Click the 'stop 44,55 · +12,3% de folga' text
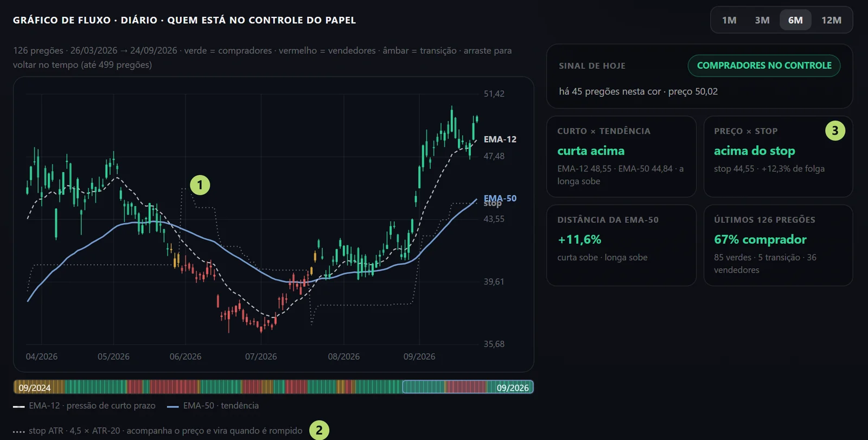The width and height of the screenshot is (868, 440). pyautogui.click(x=769, y=169)
